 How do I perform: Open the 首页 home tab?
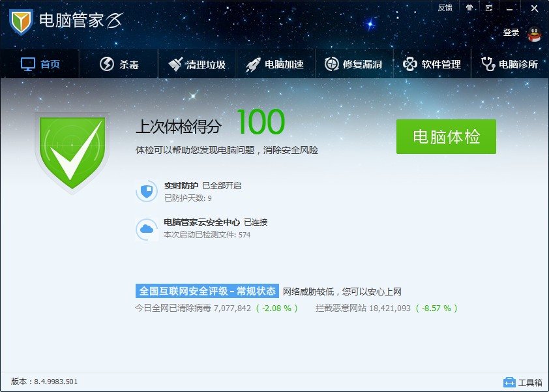tap(40, 64)
